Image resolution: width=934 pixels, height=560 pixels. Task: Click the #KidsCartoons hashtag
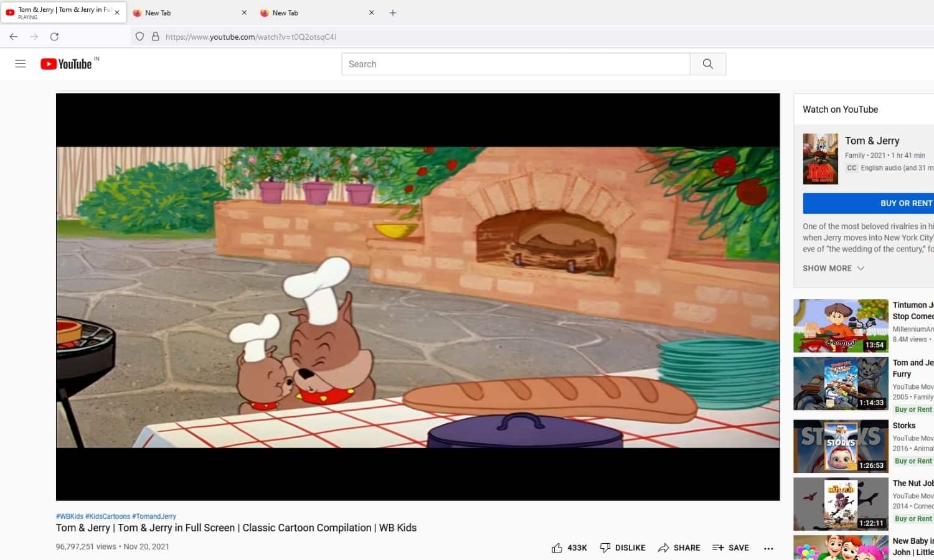click(108, 516)
